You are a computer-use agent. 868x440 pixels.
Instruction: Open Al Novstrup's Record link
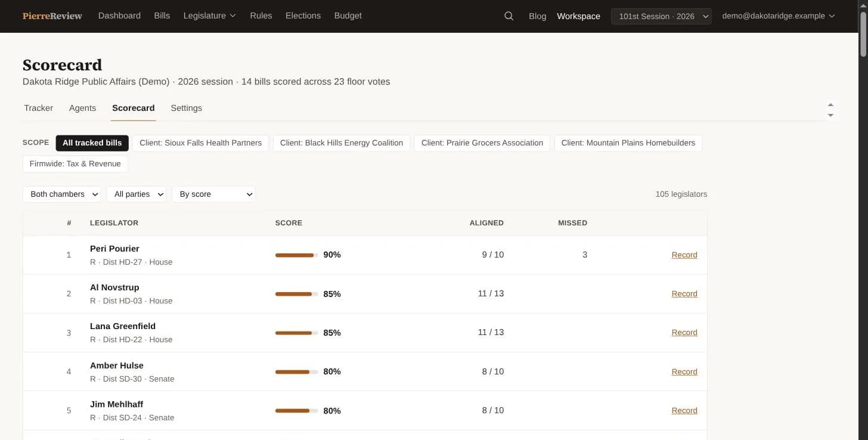(684, 294)
